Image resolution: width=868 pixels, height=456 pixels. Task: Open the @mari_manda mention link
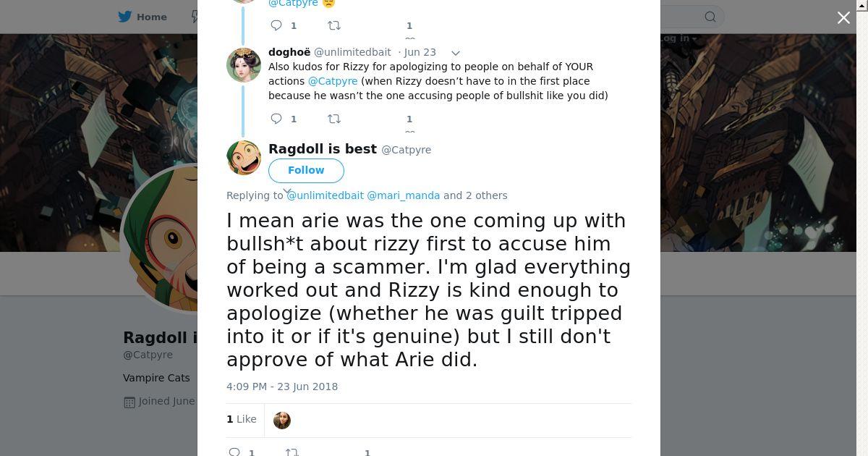pyautogui.click(x=403, y=195)
